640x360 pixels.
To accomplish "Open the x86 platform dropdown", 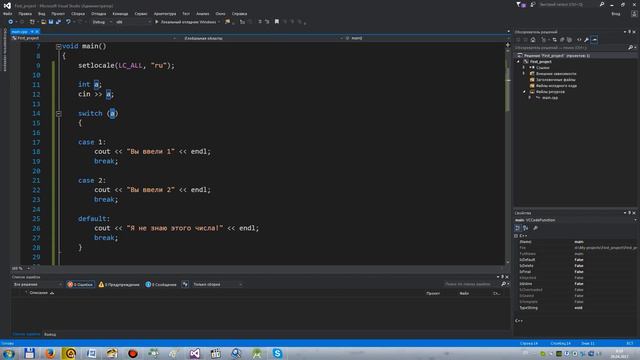I will [133, 22].
